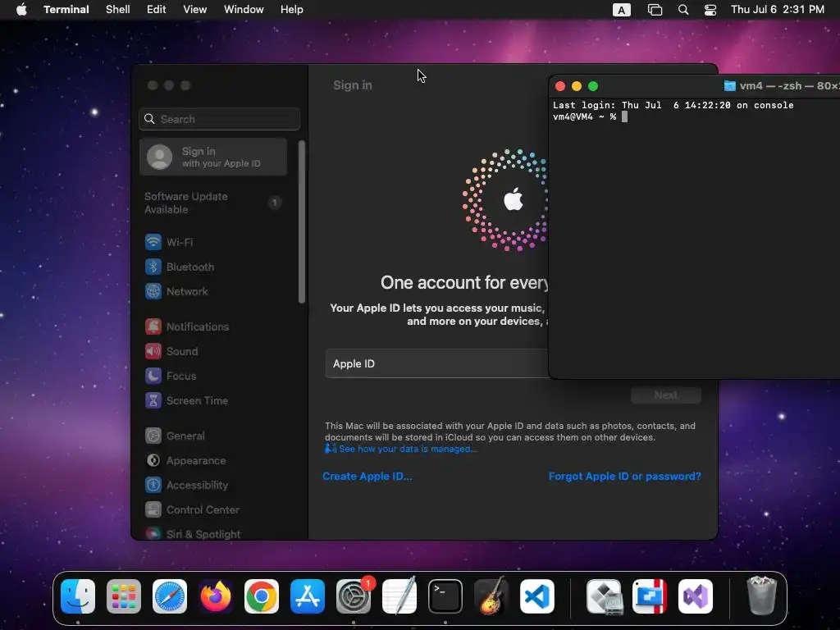This screenshot has height=630, width=840.
Task: Open Stage Manager icon in menu bar
Action: (x=655, y=10)
